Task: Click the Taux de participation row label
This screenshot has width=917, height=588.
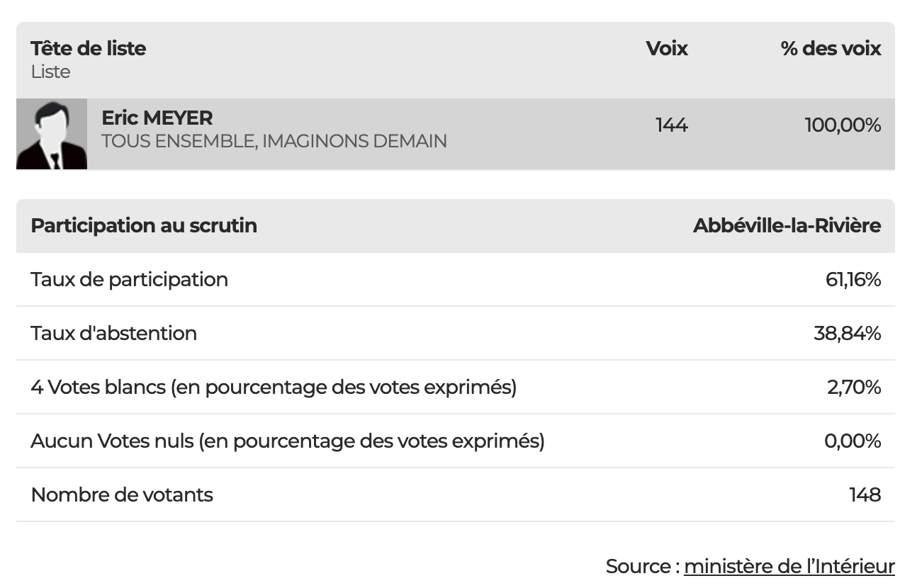Action: point(129,279)
